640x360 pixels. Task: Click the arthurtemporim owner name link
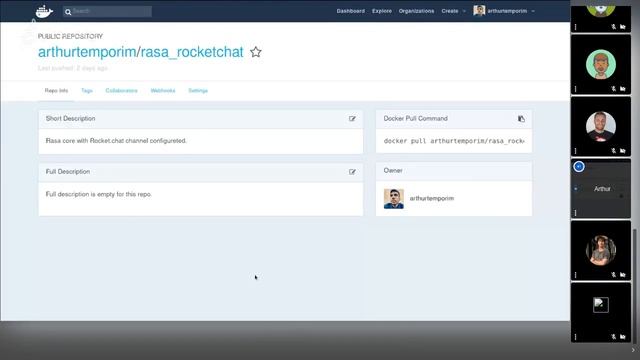click(x=432, y=198)
